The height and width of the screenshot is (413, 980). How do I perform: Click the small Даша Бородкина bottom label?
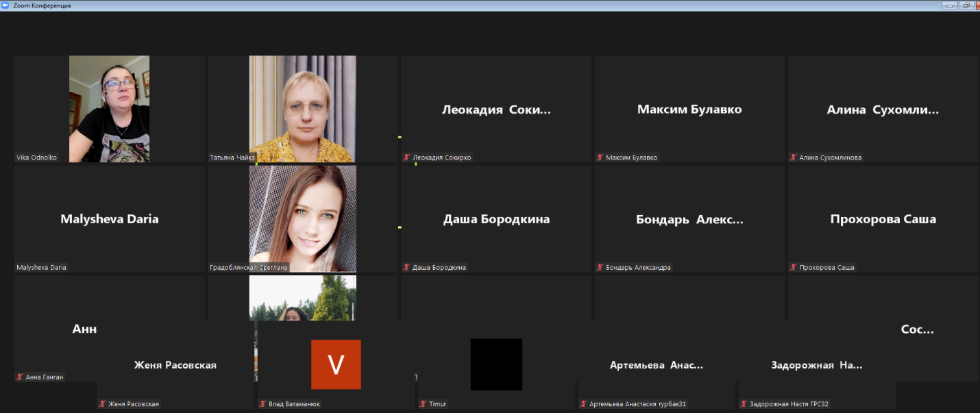[439, 267]
